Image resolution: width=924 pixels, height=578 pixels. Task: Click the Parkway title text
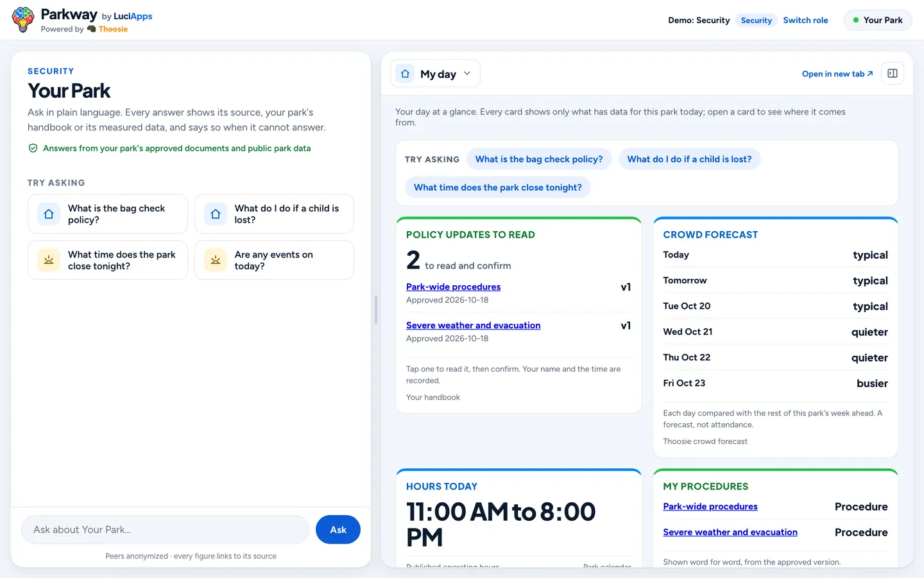69,14
